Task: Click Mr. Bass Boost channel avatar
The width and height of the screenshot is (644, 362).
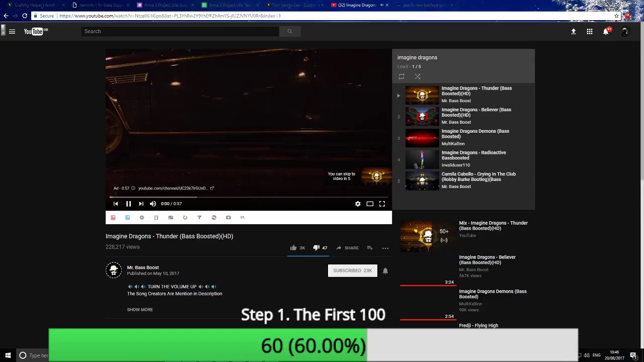Action: [x=114, y=270]
